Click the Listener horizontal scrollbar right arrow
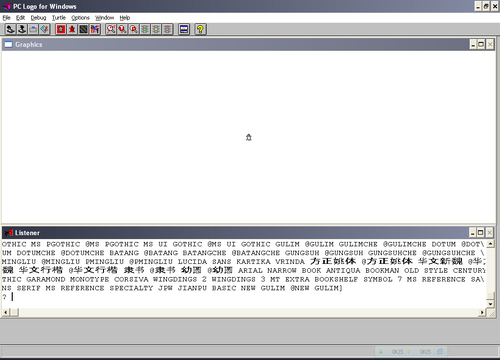 (482, 312)
